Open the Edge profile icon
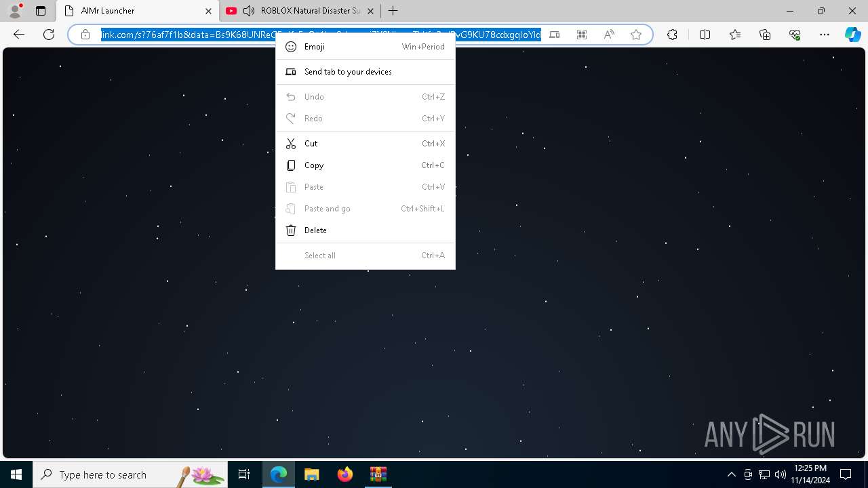868x488 pixels. [x=15, y=11]
